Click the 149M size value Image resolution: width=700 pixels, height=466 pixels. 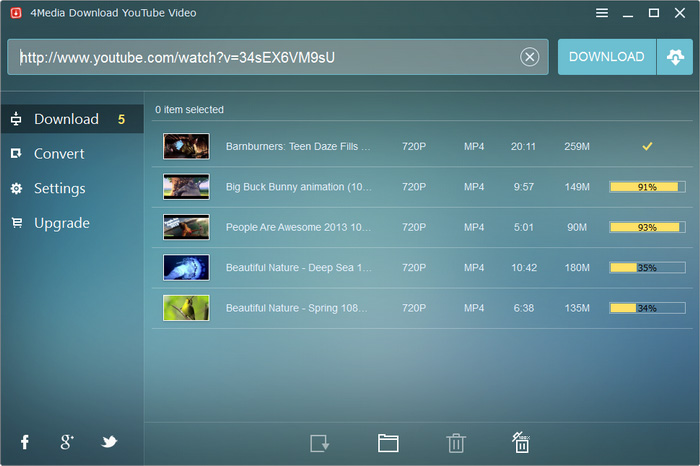tap(577, 187)
